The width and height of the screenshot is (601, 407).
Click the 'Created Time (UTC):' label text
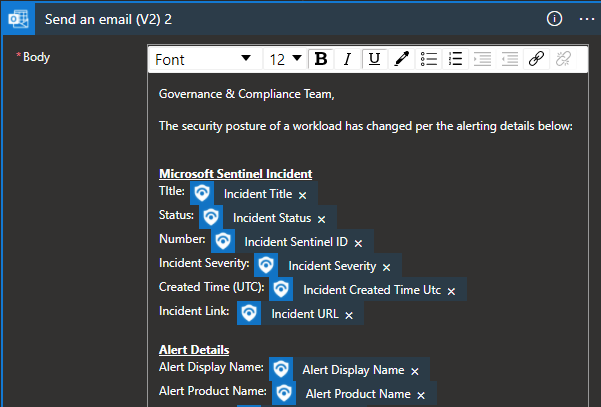[x=212, y=287]
